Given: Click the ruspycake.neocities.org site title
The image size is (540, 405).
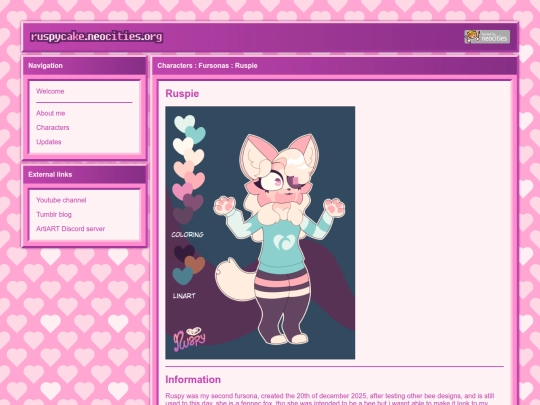Looking at the screenshot, I should pos(96,37).
